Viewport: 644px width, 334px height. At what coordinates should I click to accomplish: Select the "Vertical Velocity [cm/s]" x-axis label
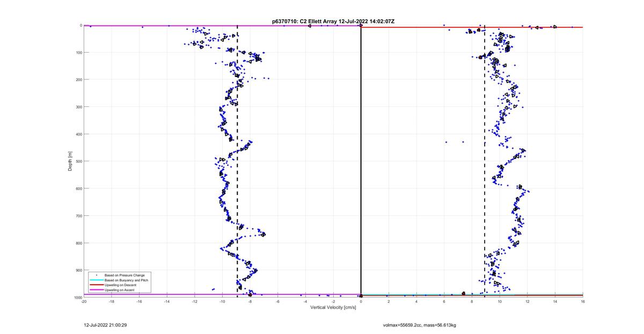click(333, 307)
